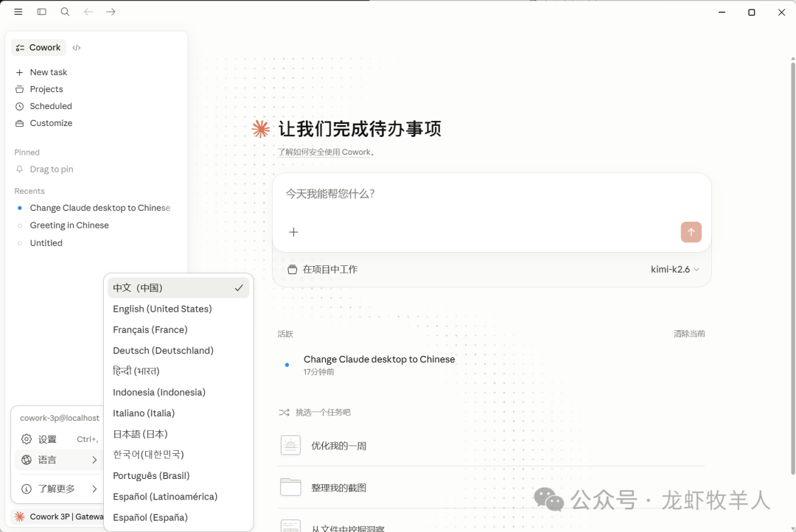Click the globe language icon

click(27, 460)
